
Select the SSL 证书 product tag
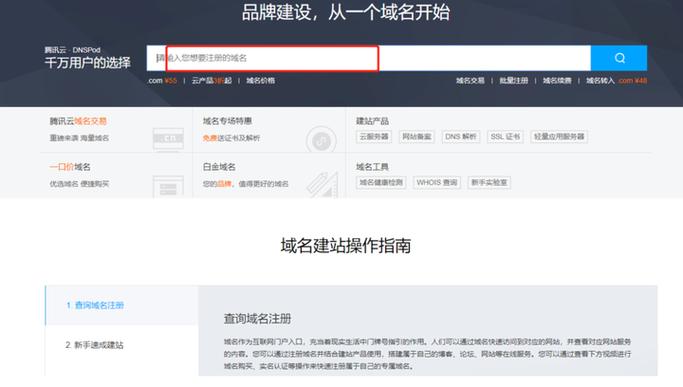click(x=505, y=136)
